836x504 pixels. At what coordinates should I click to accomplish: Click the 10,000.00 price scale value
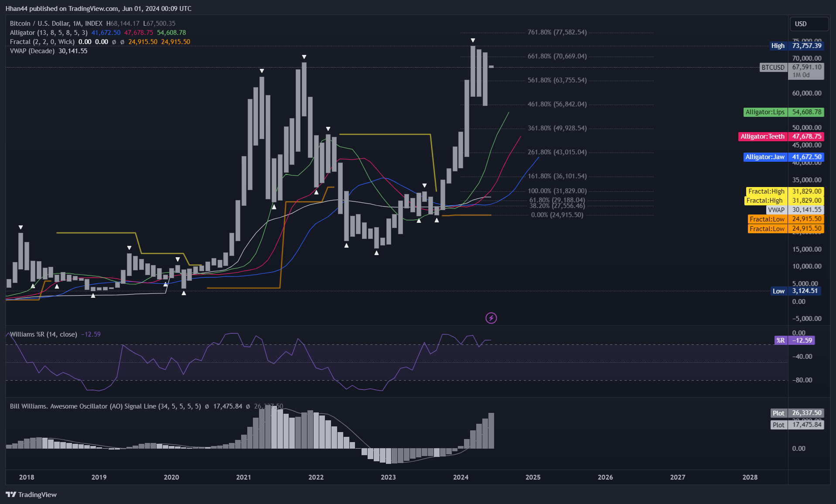(x=807, y=266)
